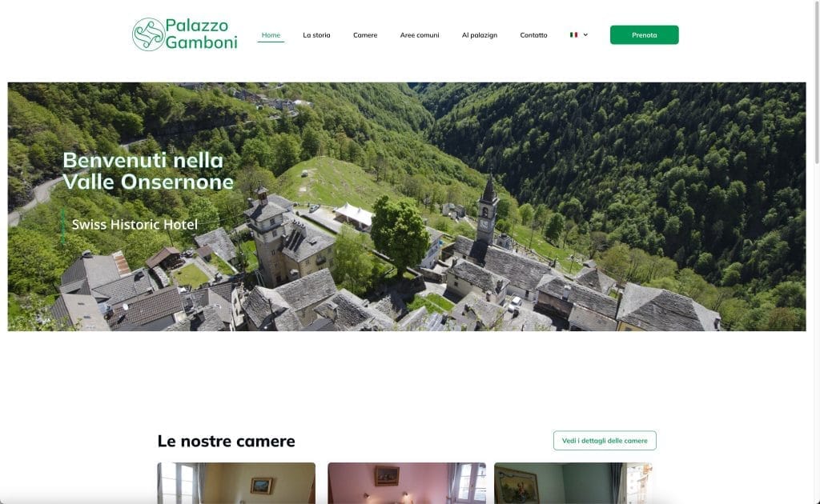Image resolution: width=820 pixels, height=504 pixels.
Task: Open the green-walled room thumbnail
Action: coord(573,483)
